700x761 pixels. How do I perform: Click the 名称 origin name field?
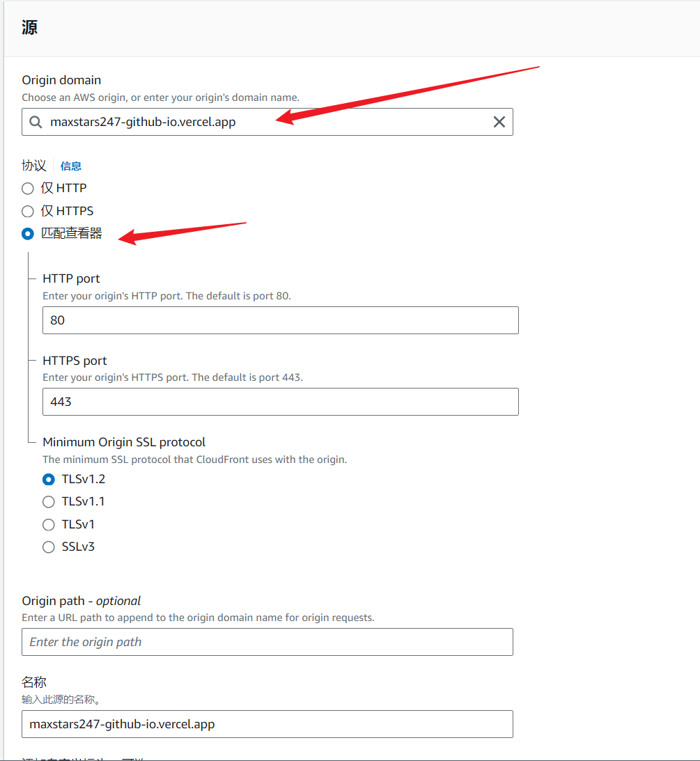[x=267, y=724]
